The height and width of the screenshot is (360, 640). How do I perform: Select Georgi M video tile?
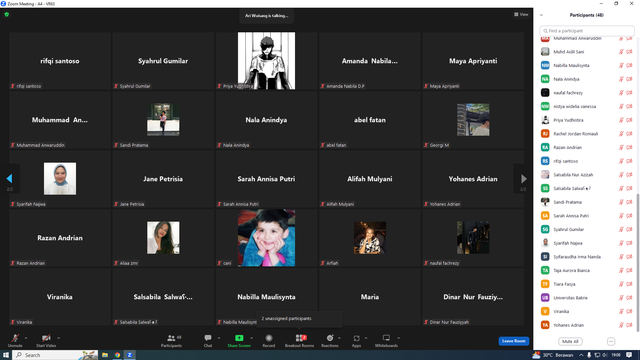pos(473,120)
